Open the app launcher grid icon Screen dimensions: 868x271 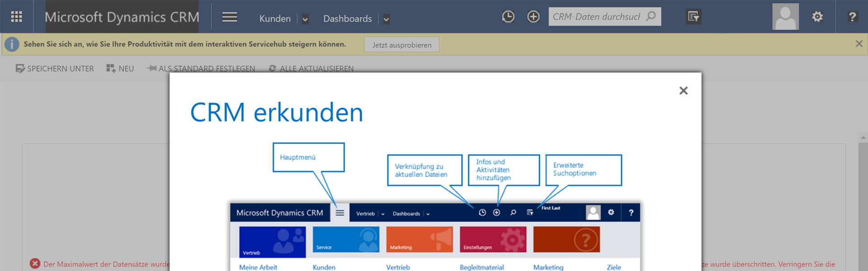[16, 17]
